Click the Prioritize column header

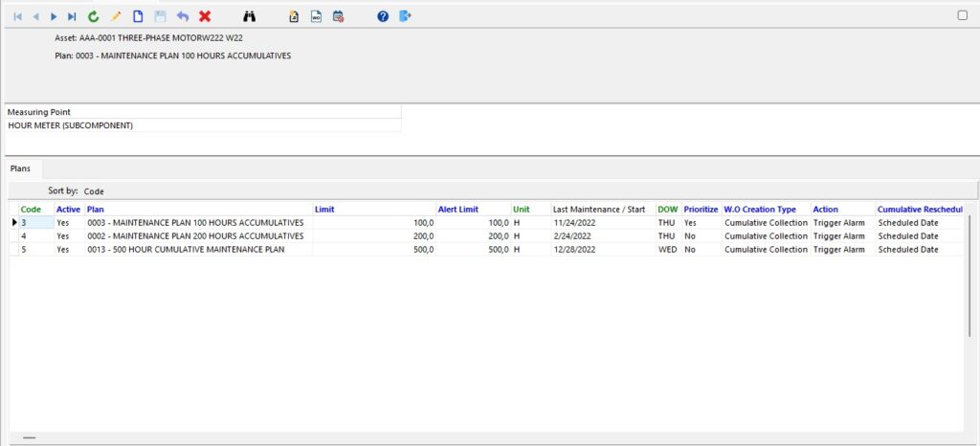[701, 210]
